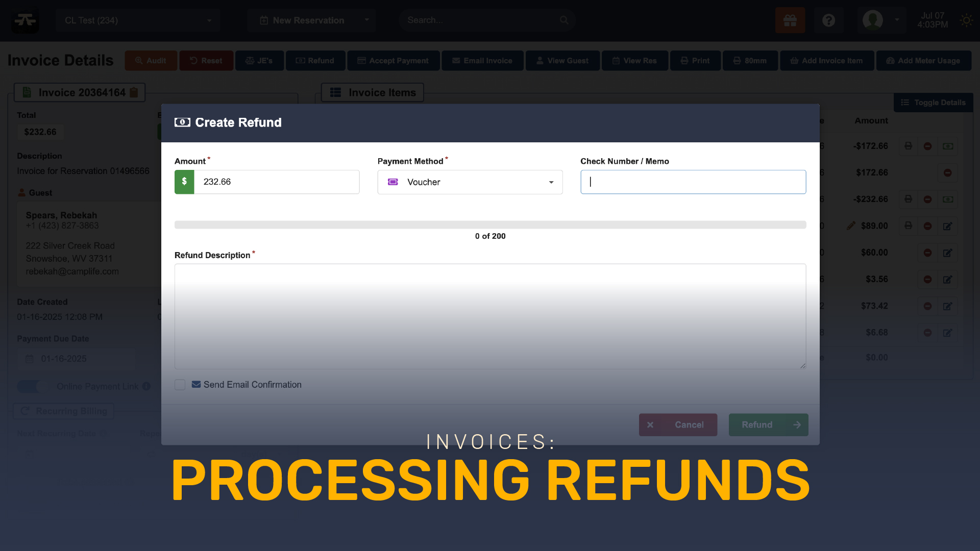
Task: Click the remove icon in the $6.68 row
Action: [x=927, y=332]
